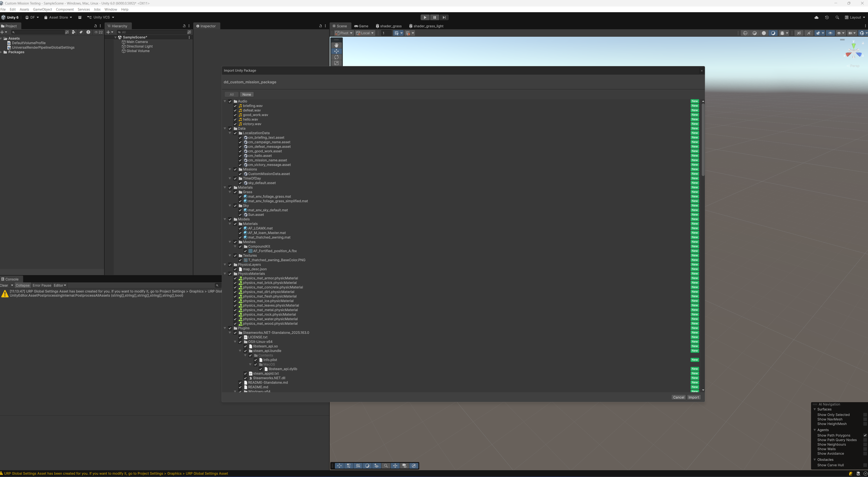Open the cloud services icon
The image size is (868, 477).
[x=816, y=17]
